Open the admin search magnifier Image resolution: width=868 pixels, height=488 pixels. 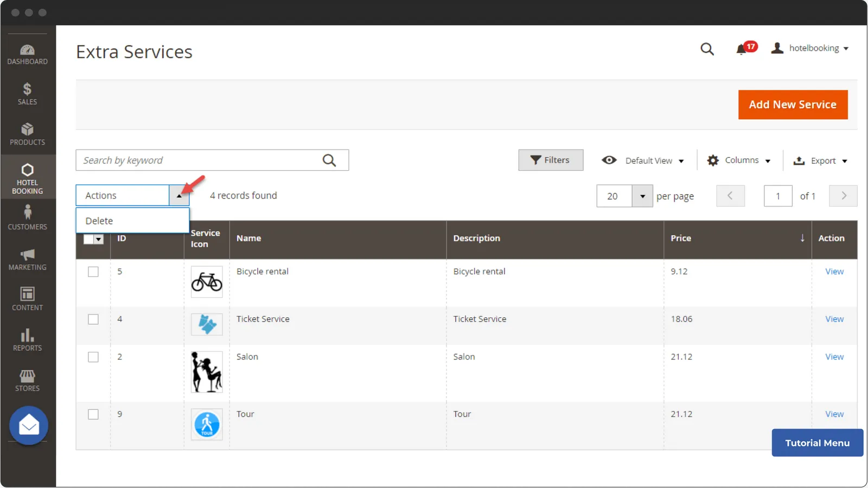pos(707,49)
